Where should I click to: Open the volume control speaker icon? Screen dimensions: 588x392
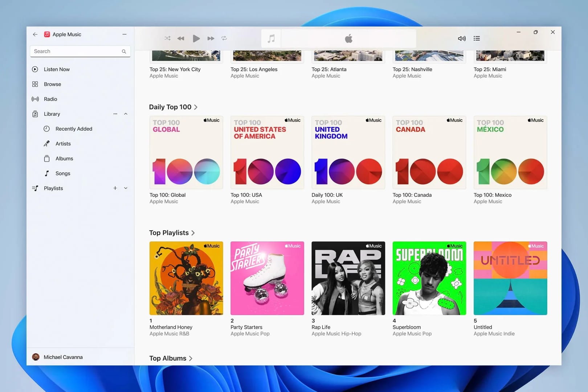461,38
